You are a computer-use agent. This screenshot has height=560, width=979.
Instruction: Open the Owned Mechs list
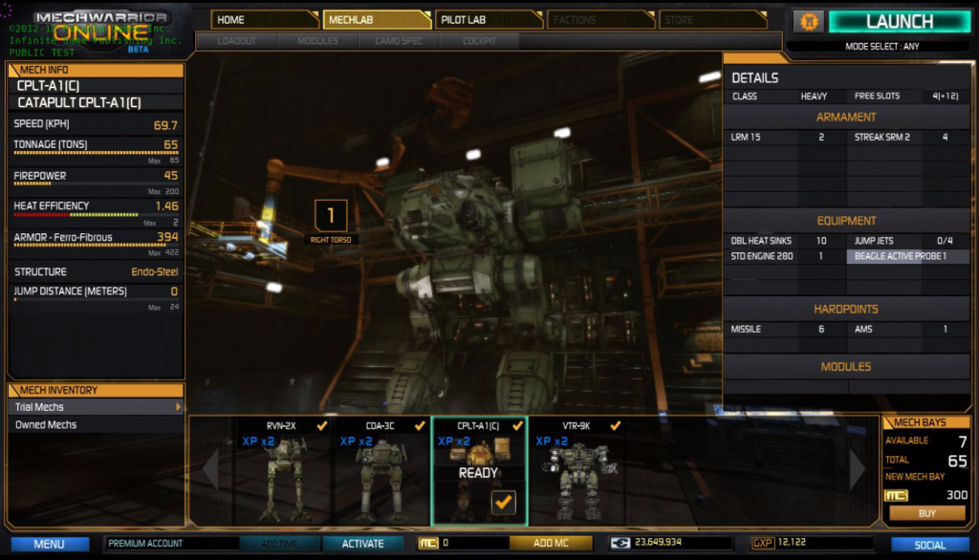click(96, 424)
